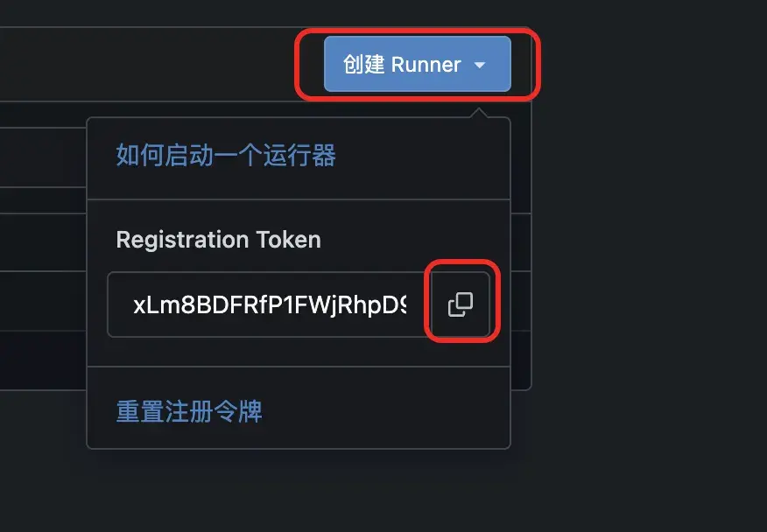This screenshot has height=532, width=767.
Task: Click the Registration Token heading label
Action: [218, 240]
